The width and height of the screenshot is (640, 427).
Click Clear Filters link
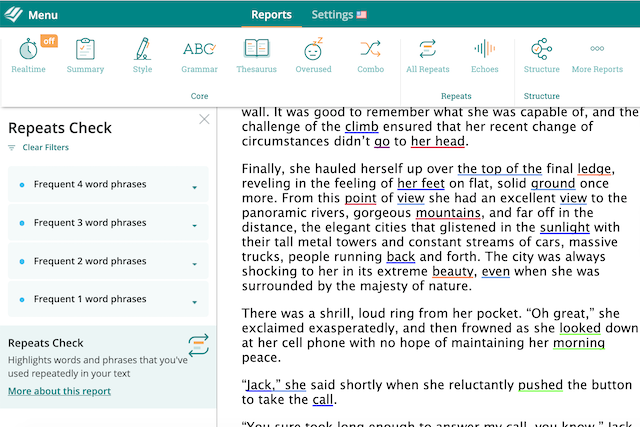pos(45,147)
